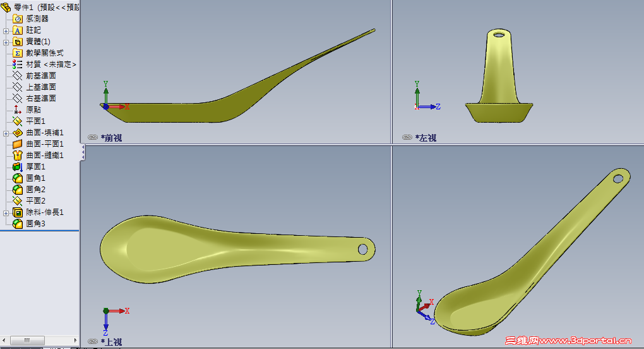Click the 材質 material icon

pos(17,64)
